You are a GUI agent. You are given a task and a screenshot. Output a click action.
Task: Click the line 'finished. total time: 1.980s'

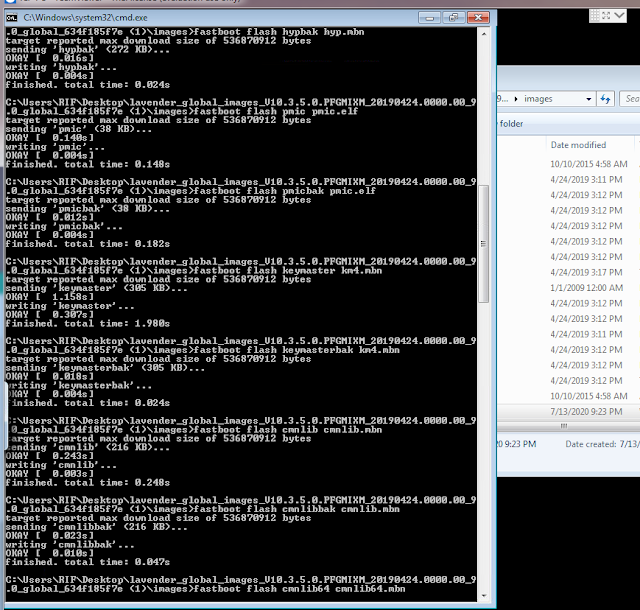coord(88,324)
